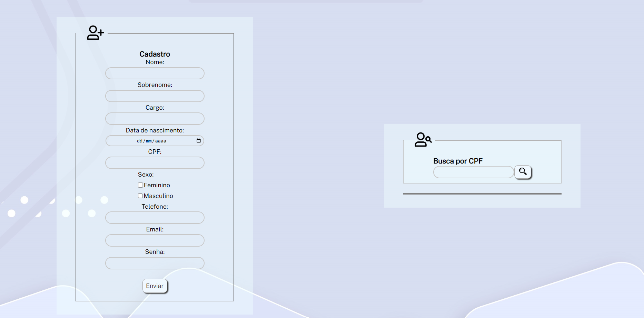Select the mm month segment of date
Image resolution: width=644 pixels, height=318 pixels.
149,141
